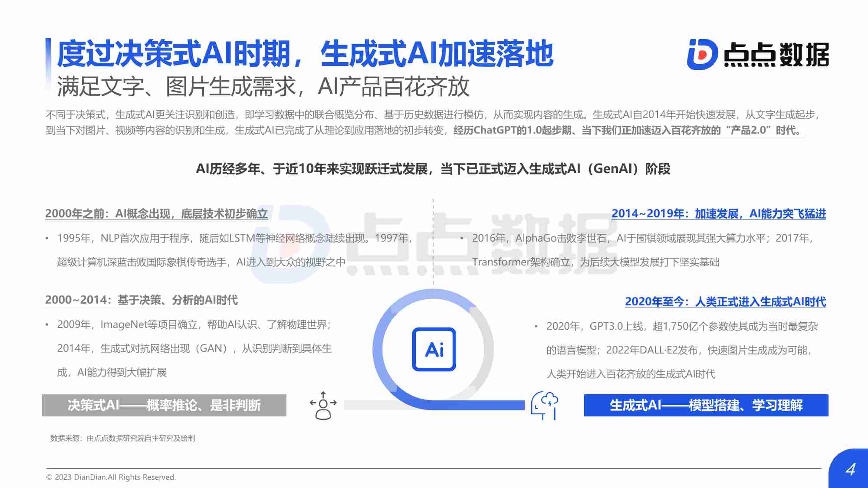
Task: Click the DianDian Data logo at top right
Action: click(758, 54)
